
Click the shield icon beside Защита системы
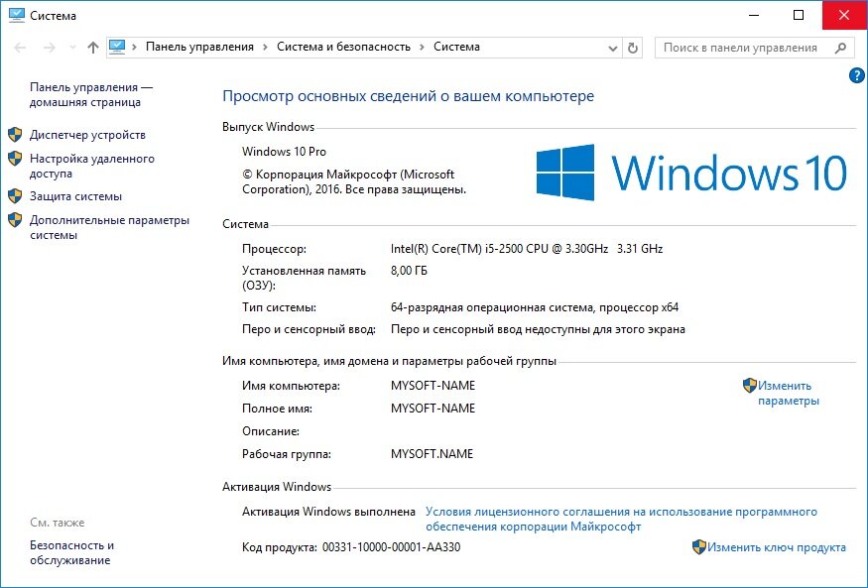click(15, 195)
